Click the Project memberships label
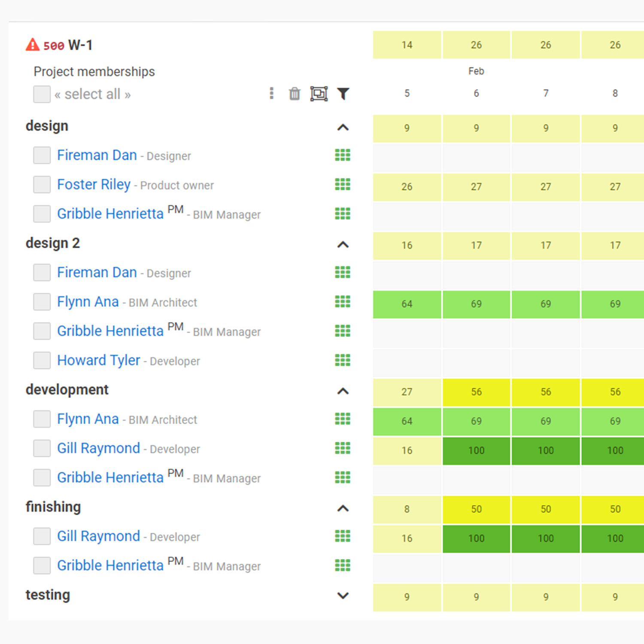Image resolution: width=644 pixels, height=644 pixels. (x=94, y=72)
